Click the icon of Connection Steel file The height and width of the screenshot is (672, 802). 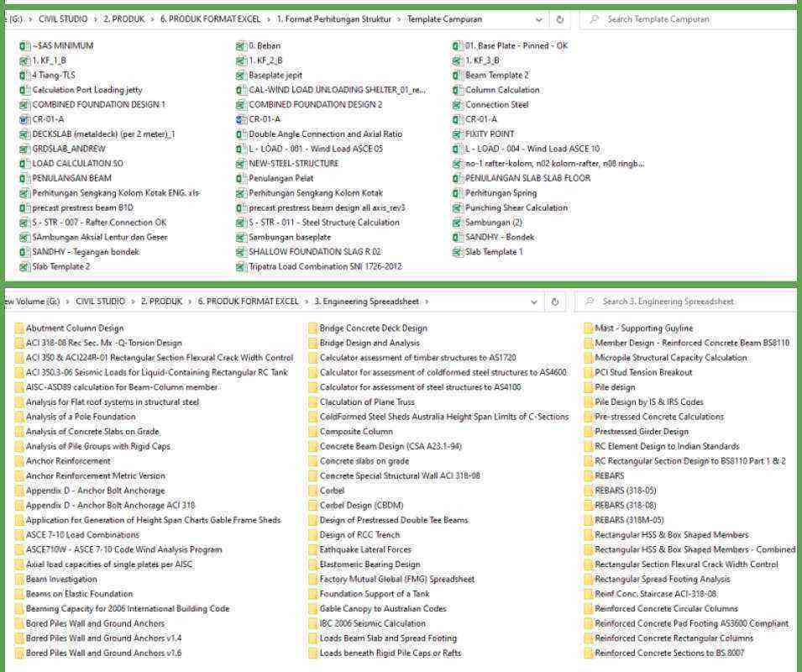tap(457, 105)
